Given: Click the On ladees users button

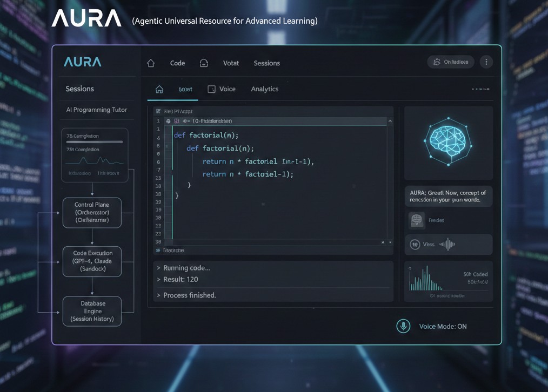Looking at the screenshot, I should (x=451, y=62).
